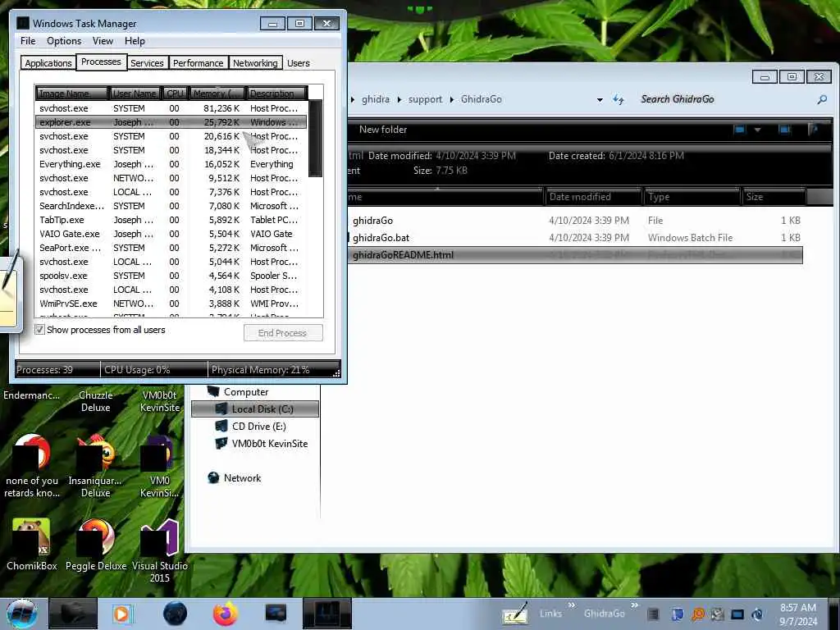Select Local Disk (C:) in navigation pane
The image size is (840, 630).
(255, 409)
